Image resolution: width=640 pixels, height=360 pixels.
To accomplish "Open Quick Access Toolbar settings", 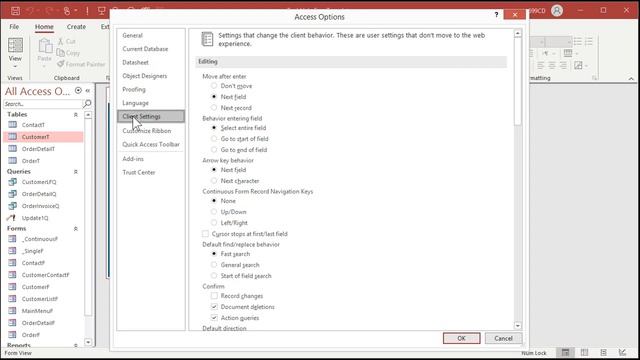I will [151, 144].
